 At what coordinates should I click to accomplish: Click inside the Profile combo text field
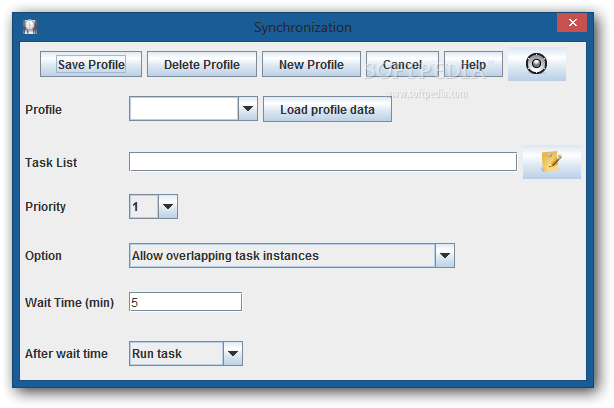184,108
